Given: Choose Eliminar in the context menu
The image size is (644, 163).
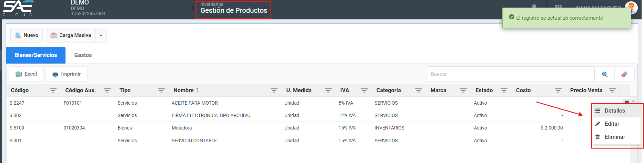Looking at the screenshot, I should pyautogui.click(x=614, y=137).
